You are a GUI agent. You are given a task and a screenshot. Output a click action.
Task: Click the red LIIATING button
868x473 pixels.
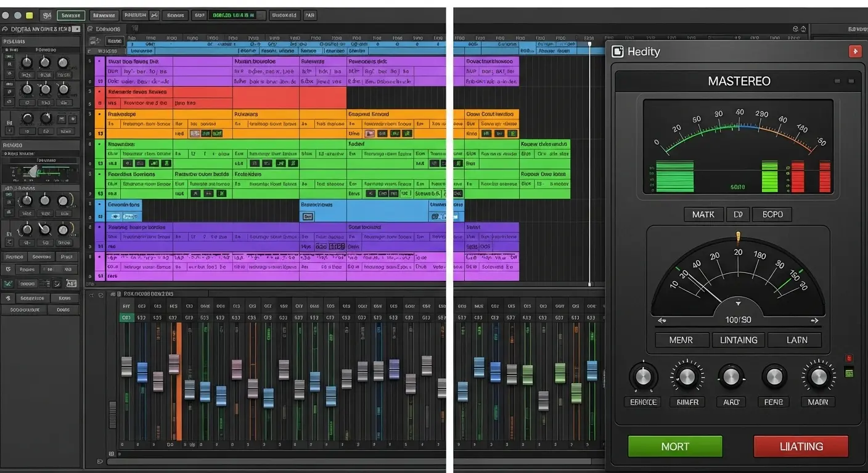[801, 447]
